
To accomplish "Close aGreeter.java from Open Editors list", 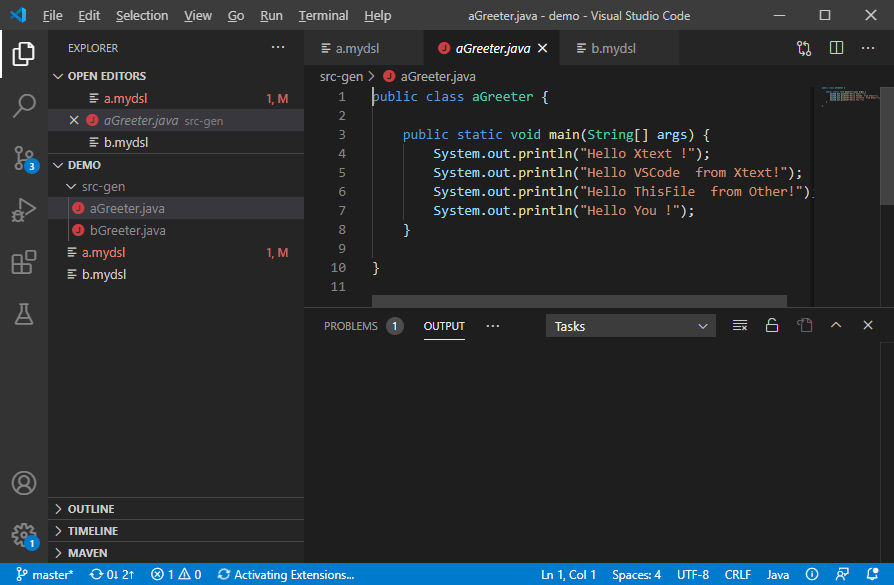I will (x=74, y=120).
